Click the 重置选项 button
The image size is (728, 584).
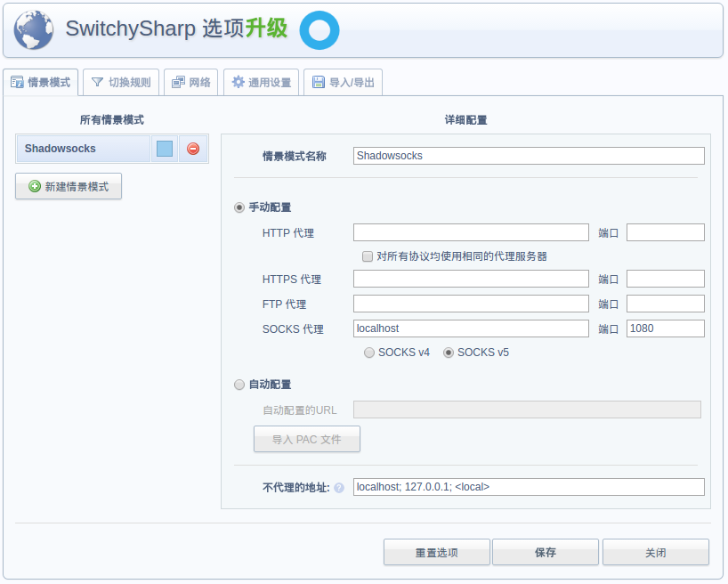pyautogui.click(x=437, y=553)
